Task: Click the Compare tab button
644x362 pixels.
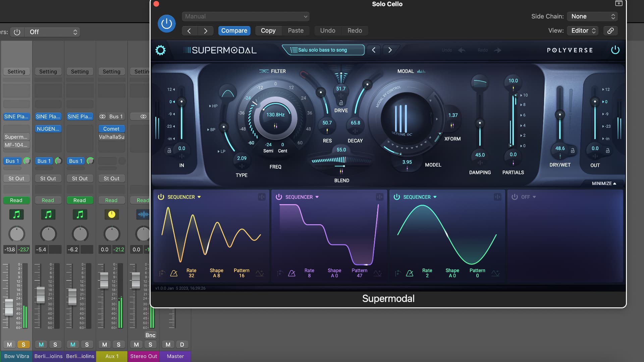Action: [234, 30]
